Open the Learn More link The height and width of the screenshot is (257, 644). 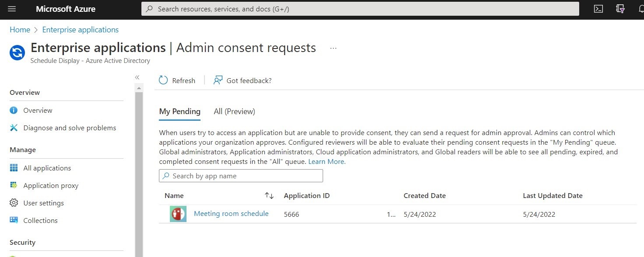(x=327, y=161)
